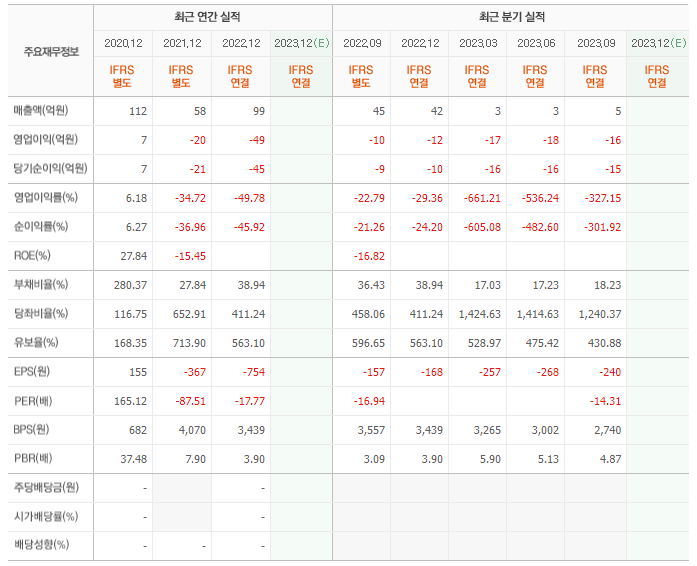Click the 매출액(억원) row label
697x566 pixels.
[x=41, y=111]
